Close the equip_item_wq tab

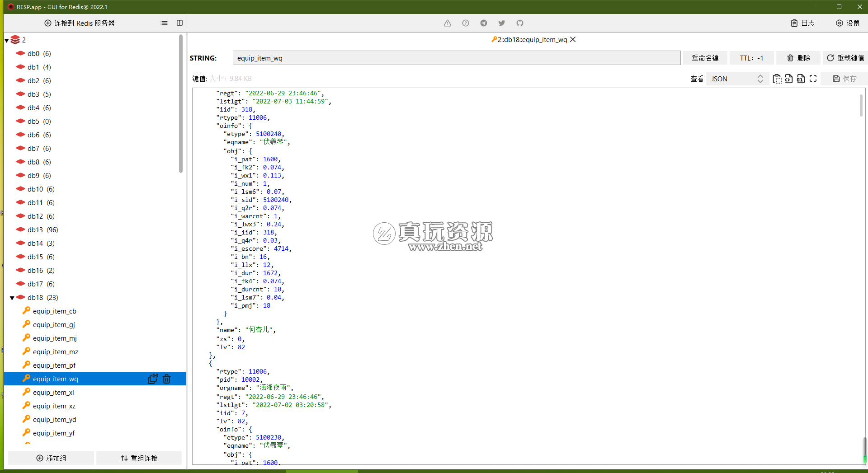(x=573, y=39)
